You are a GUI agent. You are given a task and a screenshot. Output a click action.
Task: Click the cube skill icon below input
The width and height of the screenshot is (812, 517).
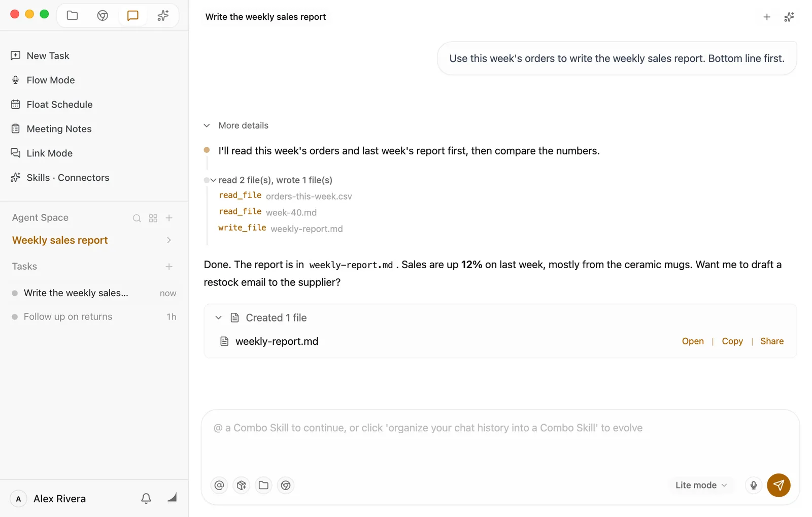242,486
